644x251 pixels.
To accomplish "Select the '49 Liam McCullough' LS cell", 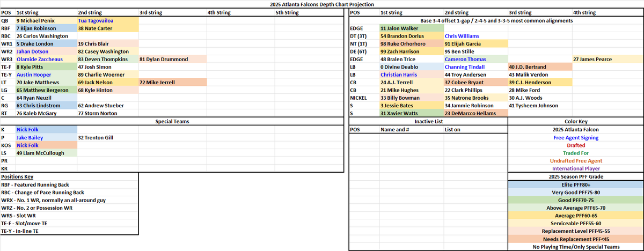I will 46,153.
